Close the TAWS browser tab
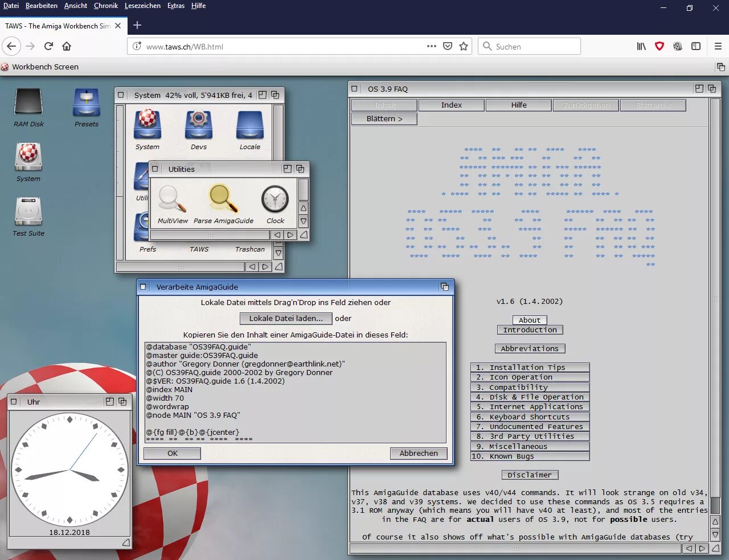The height and width of the screenshot is (560, 729). coord(118,26)
